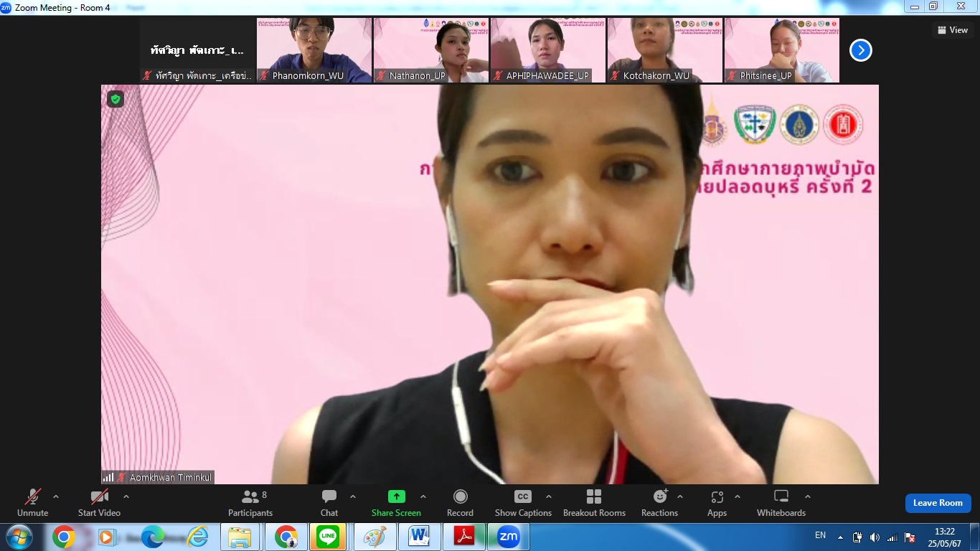
Task: Start Video with the camera button
Action: tap(99, 502)
